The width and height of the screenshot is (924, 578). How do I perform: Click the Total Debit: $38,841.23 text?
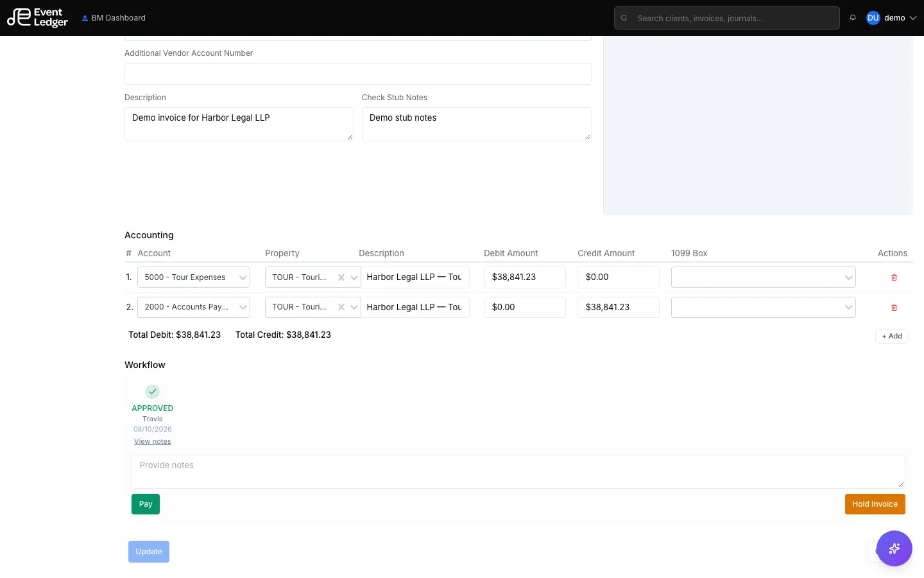175,335
